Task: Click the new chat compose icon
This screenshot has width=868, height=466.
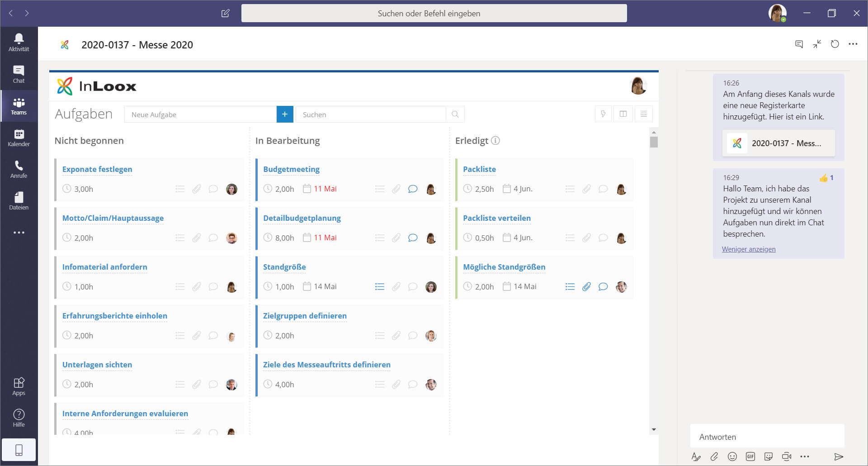Action: coord(225,13)
